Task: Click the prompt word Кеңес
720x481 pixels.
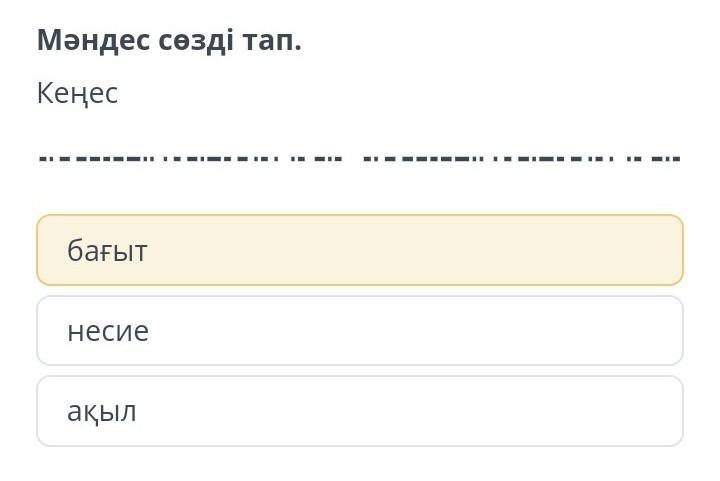Action: pyautogui.click(x=77, y=94)
